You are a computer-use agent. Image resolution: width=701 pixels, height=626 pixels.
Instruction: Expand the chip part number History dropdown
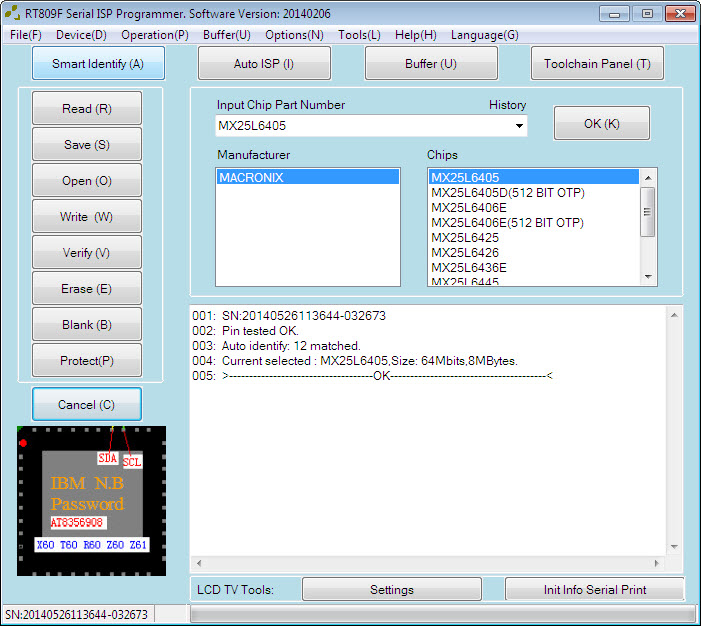[519, 126]
